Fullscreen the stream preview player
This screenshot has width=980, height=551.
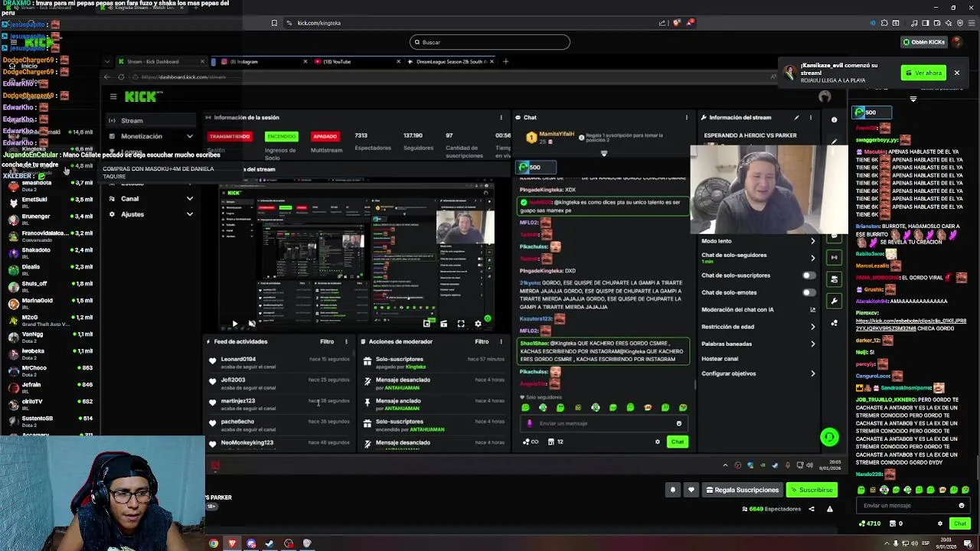pos(461,324)
